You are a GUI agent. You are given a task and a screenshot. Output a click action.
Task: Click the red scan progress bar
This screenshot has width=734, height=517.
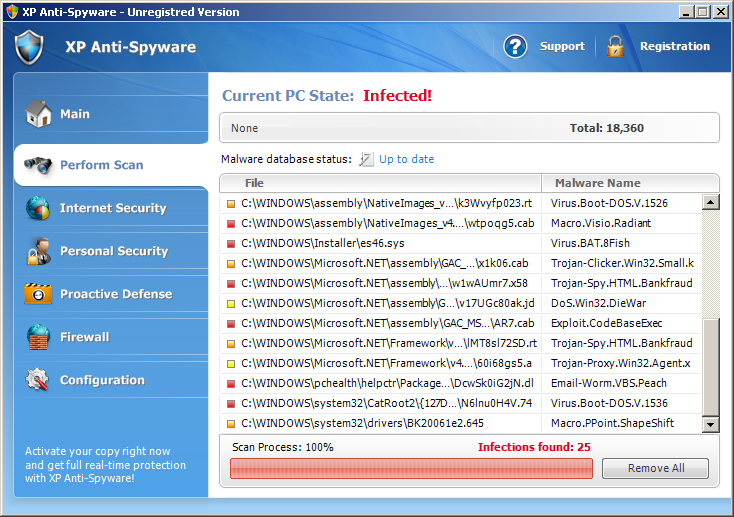pyautogui.click(x=411, y=469)
